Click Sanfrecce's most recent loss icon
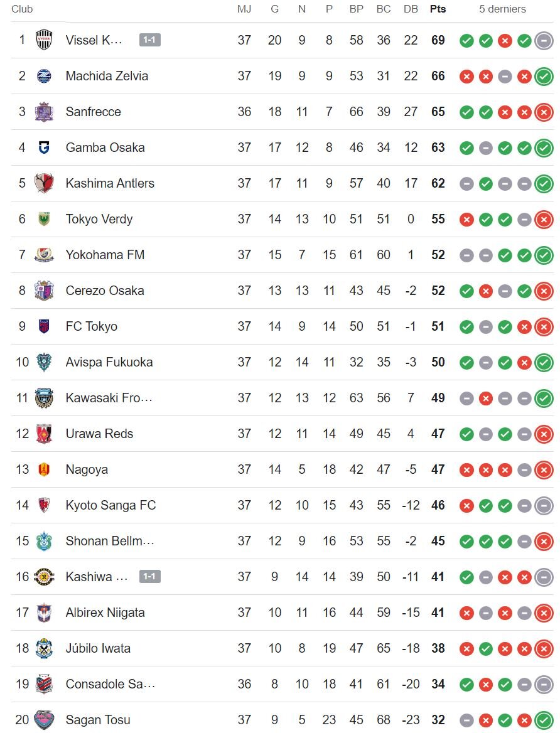The width and height of the screenshot is (560, 733). tap(544, 112)
